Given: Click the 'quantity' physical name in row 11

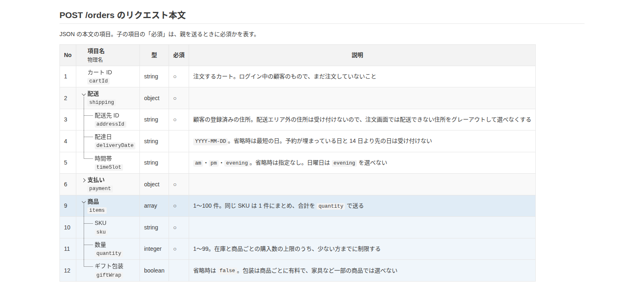Looking at the screenshot, I should [x=109, y=253].
